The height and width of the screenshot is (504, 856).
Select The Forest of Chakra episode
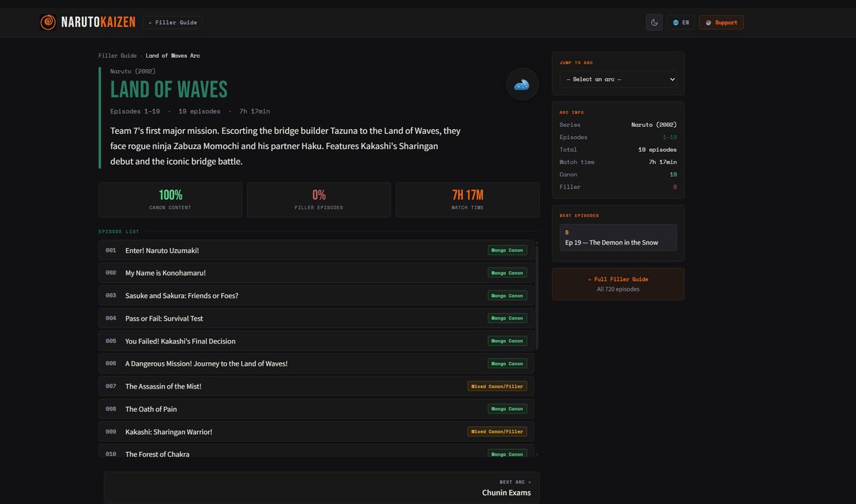point(316,451)
